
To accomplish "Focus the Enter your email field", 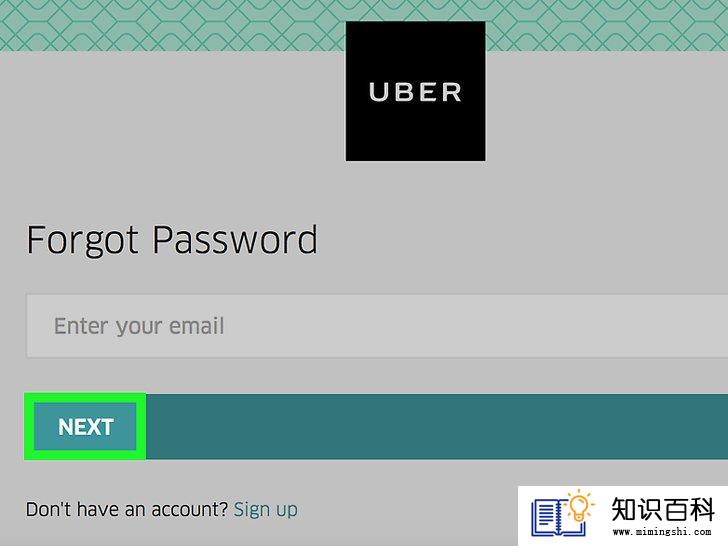I will click(x=377, y=326).
